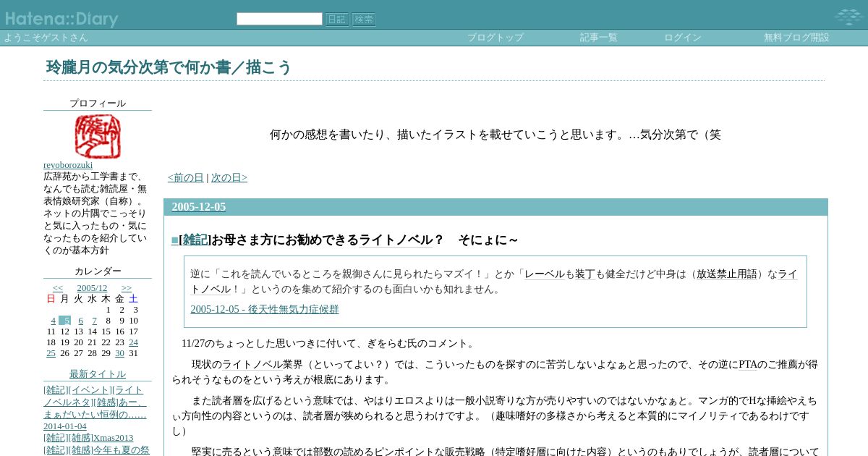The width and height of the screenshot is (868, 456).
Task: Open the 最新タイトル heading link
Action: pyautogui.click(x=98, y=374)
